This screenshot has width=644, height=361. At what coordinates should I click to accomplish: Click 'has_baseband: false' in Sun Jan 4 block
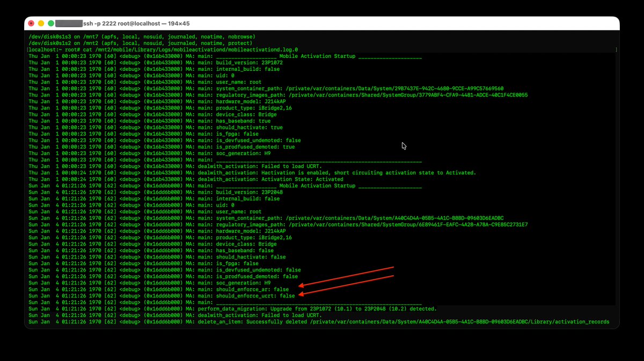(x=245, y=251)
